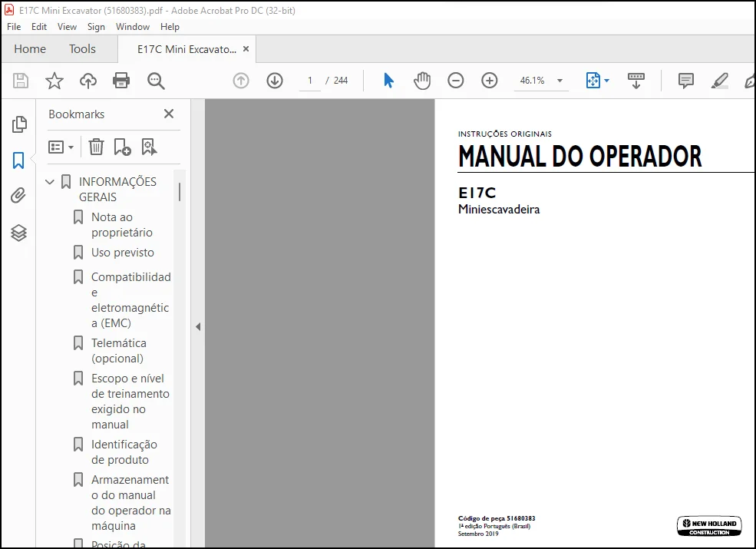Add a comment sticky note
Viewport: 756px width, 549px height.
pyautogui.click(x=685, y=81)
